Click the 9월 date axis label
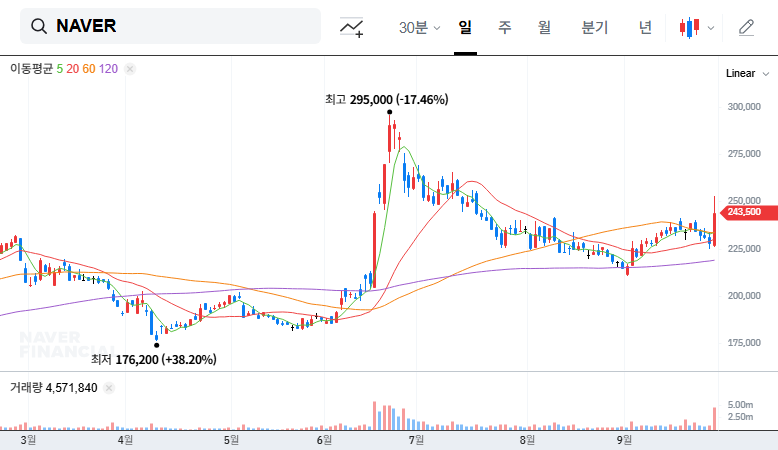The width and height of the screenshot is (778, 450). [x=624, y=440]
